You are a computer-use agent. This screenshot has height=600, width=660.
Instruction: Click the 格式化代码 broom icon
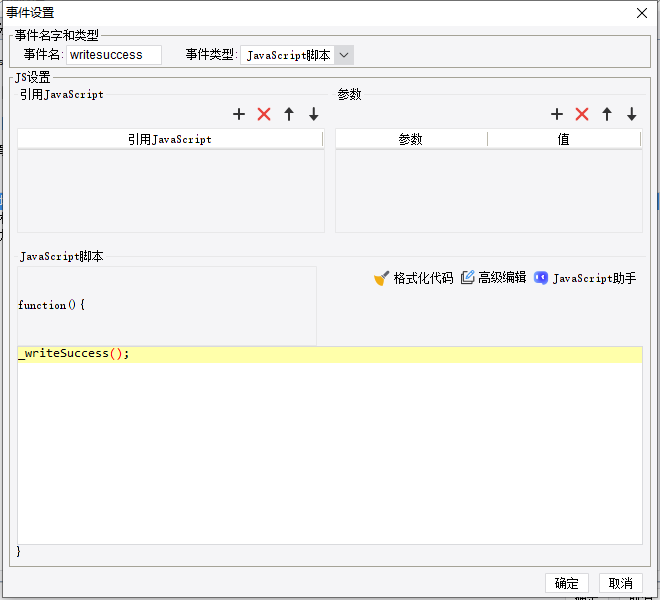click(x=381, y=278)
